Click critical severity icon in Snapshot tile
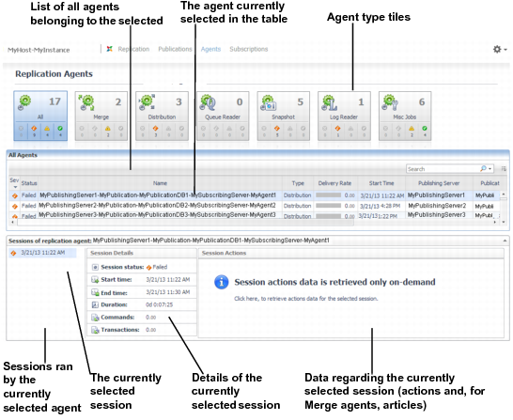 277,129
